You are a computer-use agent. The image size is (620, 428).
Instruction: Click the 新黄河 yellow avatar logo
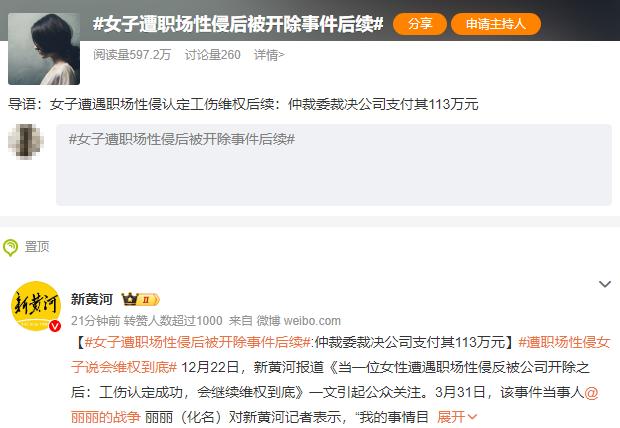coord(36,306)
